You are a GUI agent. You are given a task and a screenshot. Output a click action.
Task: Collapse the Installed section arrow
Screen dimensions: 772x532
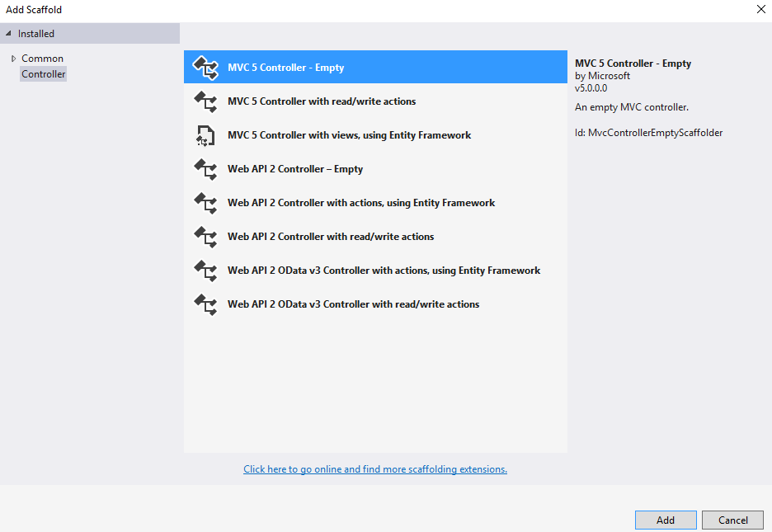click(x=8, y=34)
